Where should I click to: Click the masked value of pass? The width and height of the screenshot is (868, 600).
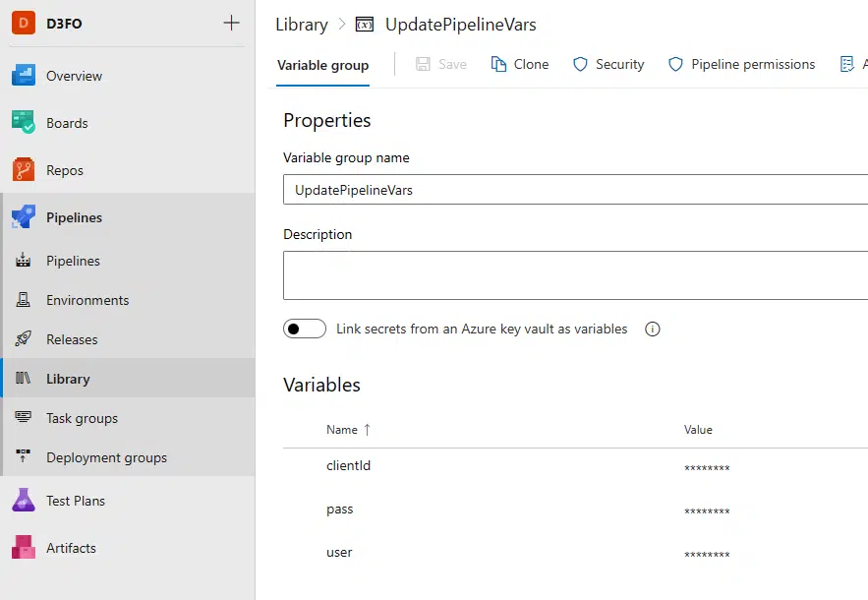point(707,511)
